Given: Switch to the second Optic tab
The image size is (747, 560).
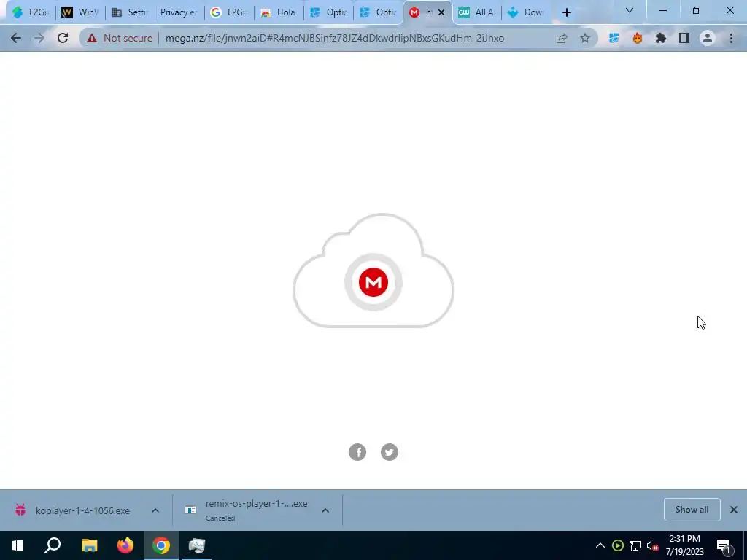Looking at the screenshot, I should 379,12.
